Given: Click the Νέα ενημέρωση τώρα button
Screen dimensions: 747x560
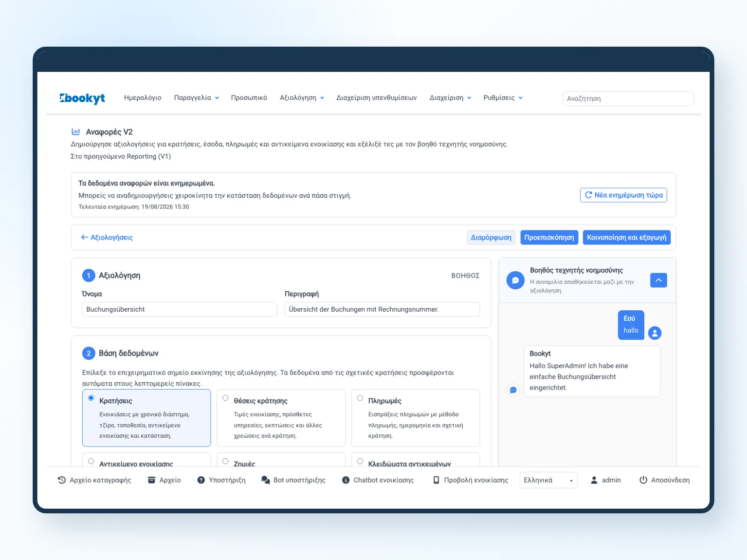Looking at the screenshot, I should pyautogui.click(x=624, y=195).
